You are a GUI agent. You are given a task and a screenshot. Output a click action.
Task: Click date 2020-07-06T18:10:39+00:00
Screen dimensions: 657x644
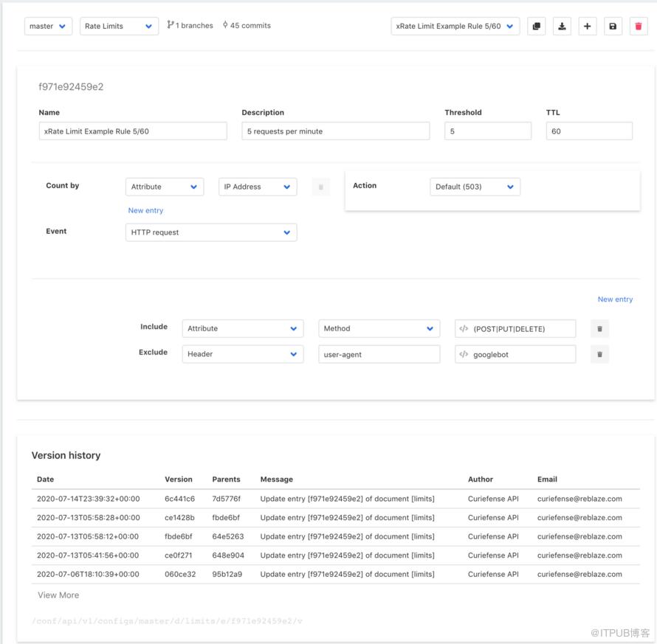tap(88, 574)
